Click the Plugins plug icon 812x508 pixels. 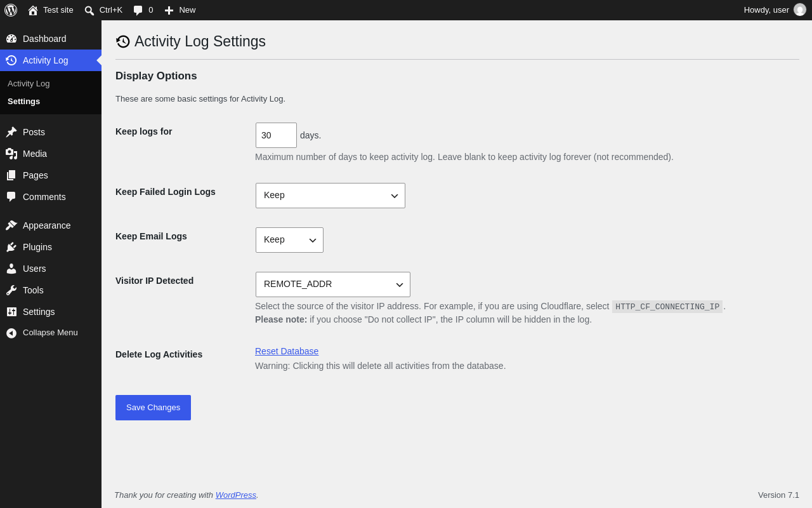(x=11, y=247)
